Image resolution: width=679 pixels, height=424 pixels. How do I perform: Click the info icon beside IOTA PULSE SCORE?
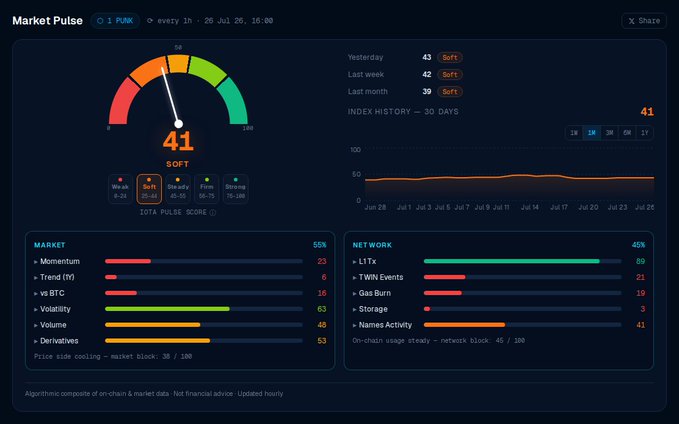(213, 213)
